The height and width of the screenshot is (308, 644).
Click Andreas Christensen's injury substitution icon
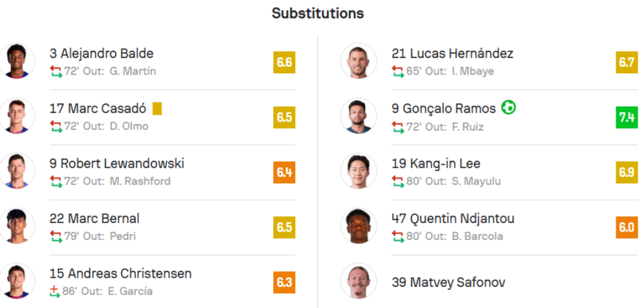pos(55,291)
